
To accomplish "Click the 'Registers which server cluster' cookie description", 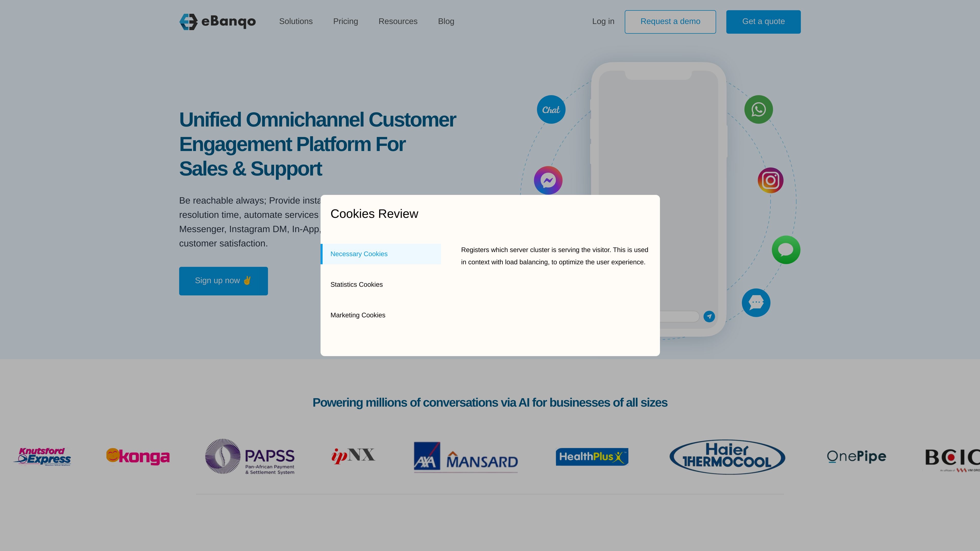I will [x=555, y=256].
